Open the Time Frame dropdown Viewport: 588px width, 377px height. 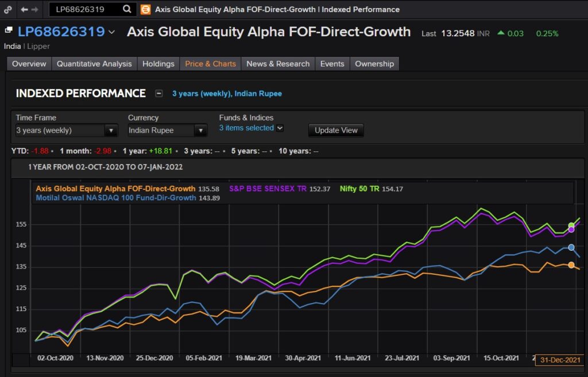tap(111, 130)
